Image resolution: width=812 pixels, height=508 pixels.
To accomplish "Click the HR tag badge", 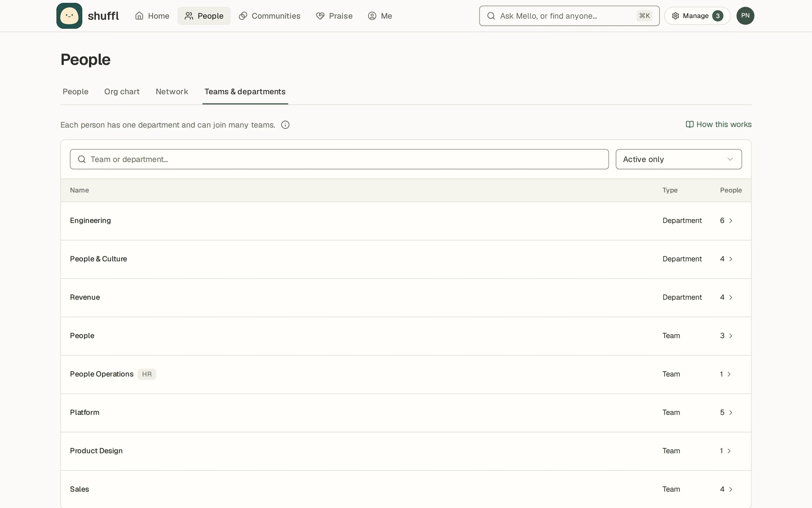I will coord(147,374).
